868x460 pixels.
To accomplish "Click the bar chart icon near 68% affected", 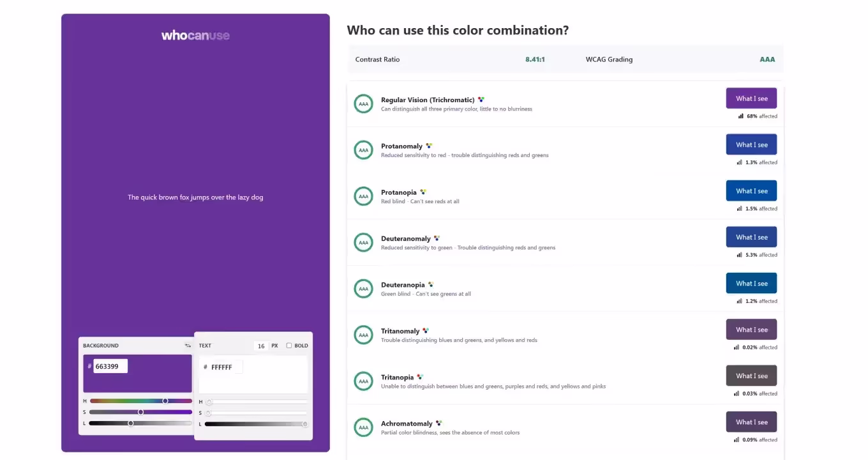I will (741, 116).
